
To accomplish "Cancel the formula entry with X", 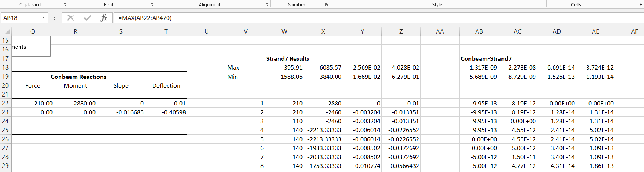I will pos(71,18).
